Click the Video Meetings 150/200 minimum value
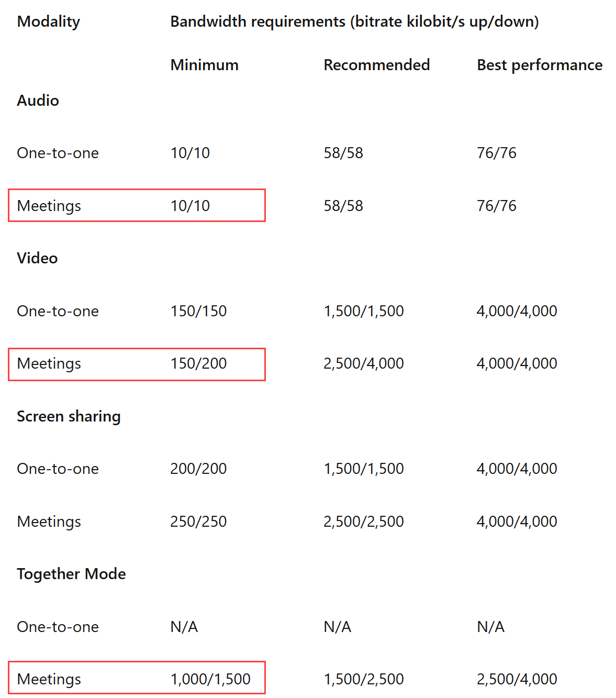The width and height of the screenshot is (616, 698). point(198,363)
